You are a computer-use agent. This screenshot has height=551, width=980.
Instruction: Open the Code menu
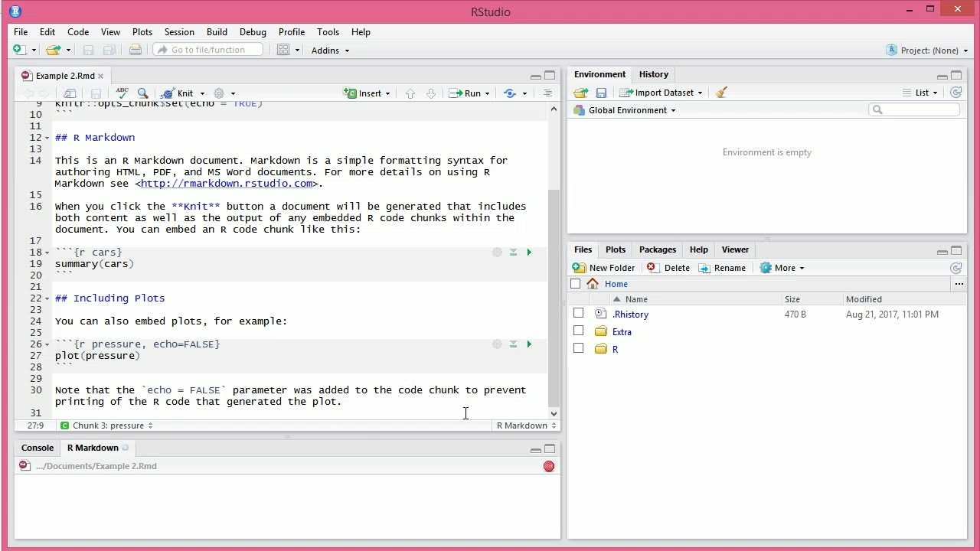click(x=78, y=32)
